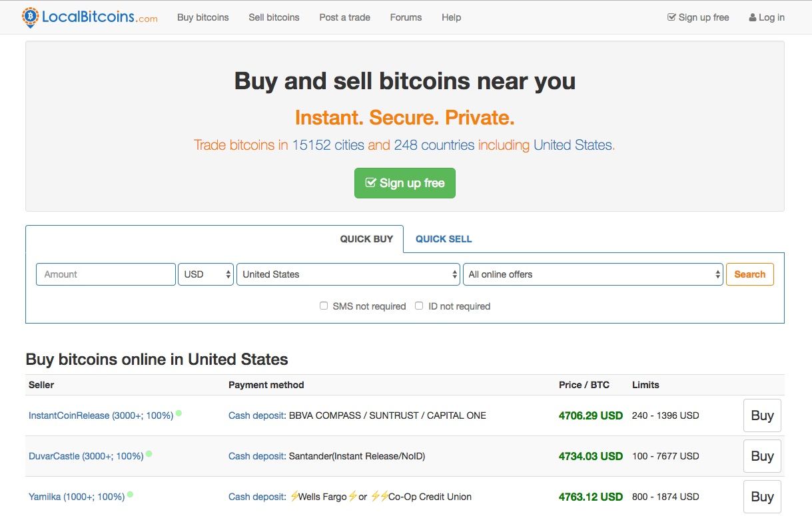Select the Quick Buy tab
The image size is (812, 516).
click(x=366, y=239)
